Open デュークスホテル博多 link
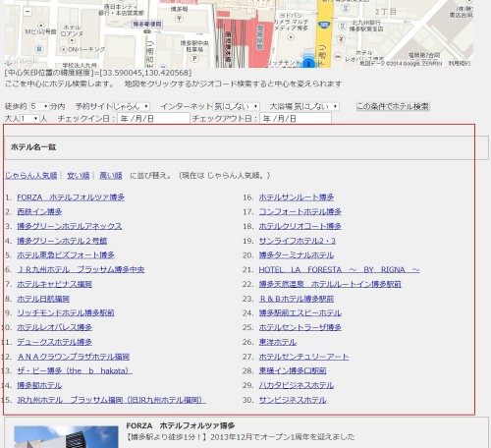 point(54,342)
